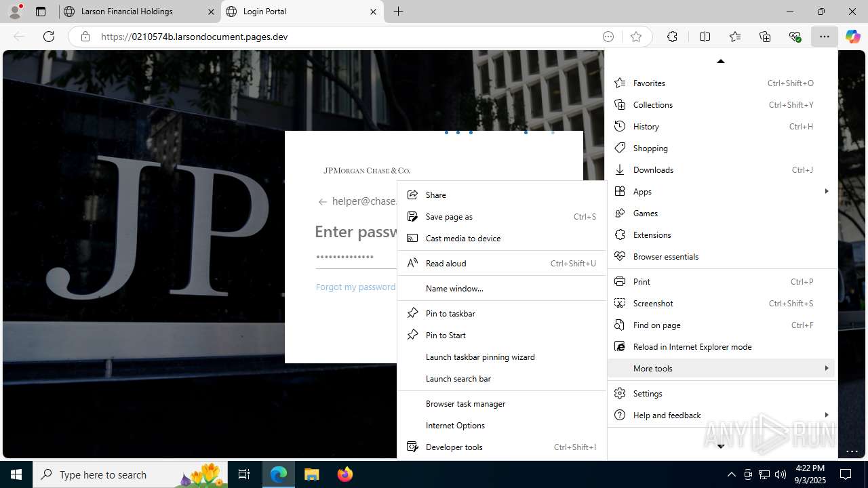Click the profile avatar icon
Viewport: 868px width, 488px height.
(x=14, y=12)
